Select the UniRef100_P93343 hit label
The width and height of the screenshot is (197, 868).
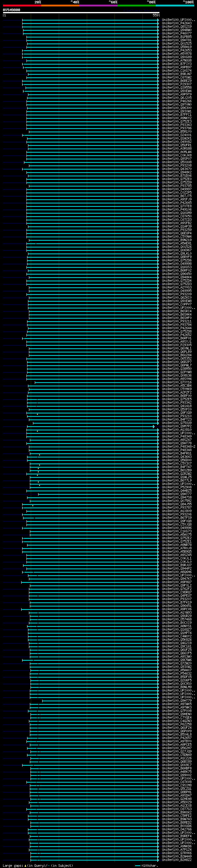tap(177, 125)
